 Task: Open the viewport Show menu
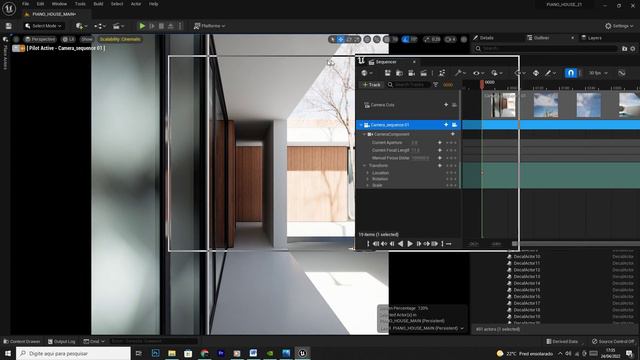point(87,39)
